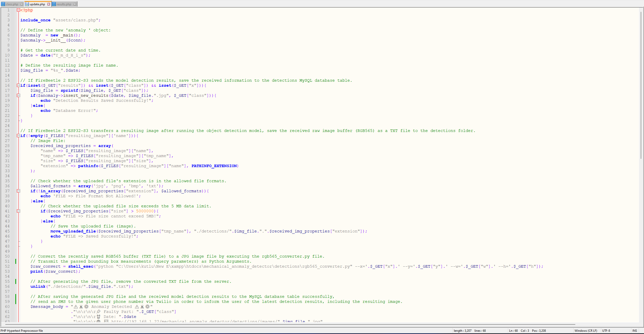The image size is (644, 334).
Task: Click the save icon on update.php tab
Action: point(27,4)
